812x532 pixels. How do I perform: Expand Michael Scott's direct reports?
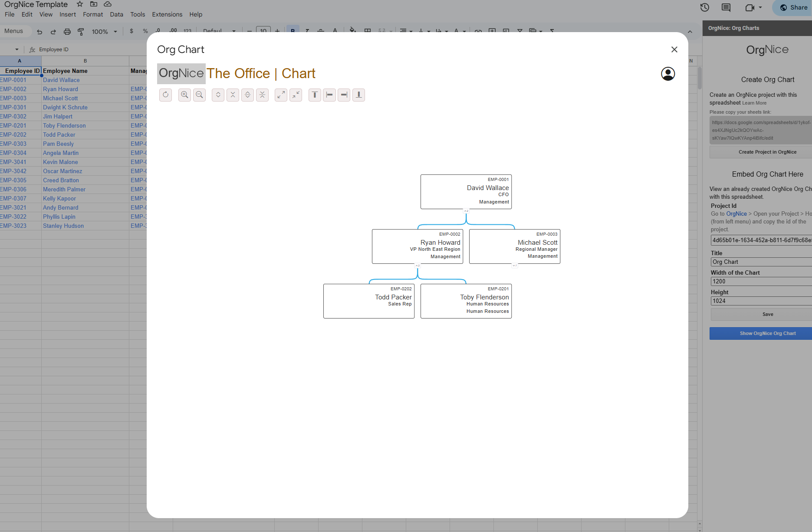click(515, 265)
